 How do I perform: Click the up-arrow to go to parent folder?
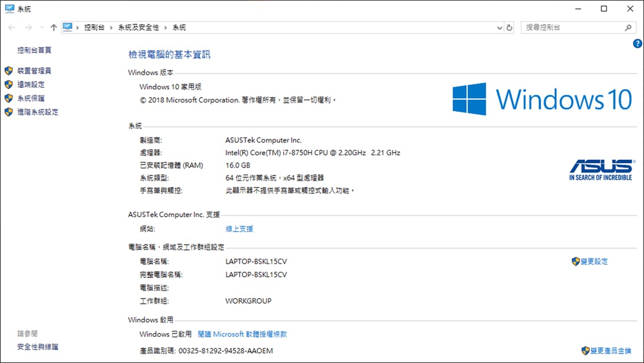coord(53,26)
